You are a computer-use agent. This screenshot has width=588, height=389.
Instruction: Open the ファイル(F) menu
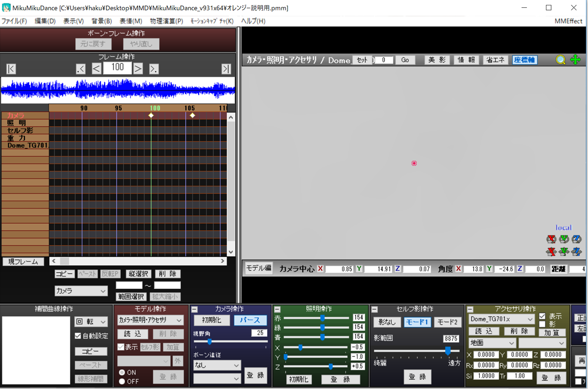[14, 21]
